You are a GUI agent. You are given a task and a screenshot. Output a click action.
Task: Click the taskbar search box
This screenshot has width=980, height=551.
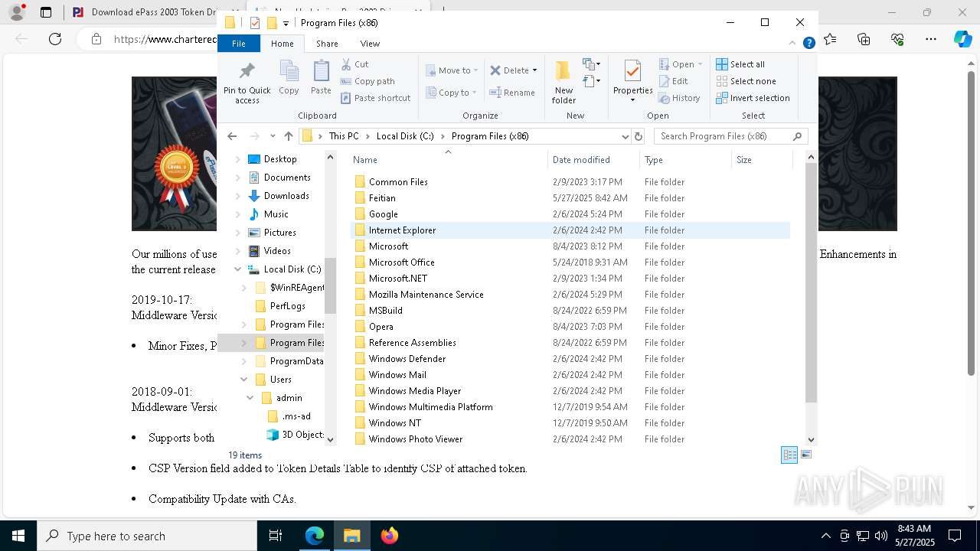(147, 536)
